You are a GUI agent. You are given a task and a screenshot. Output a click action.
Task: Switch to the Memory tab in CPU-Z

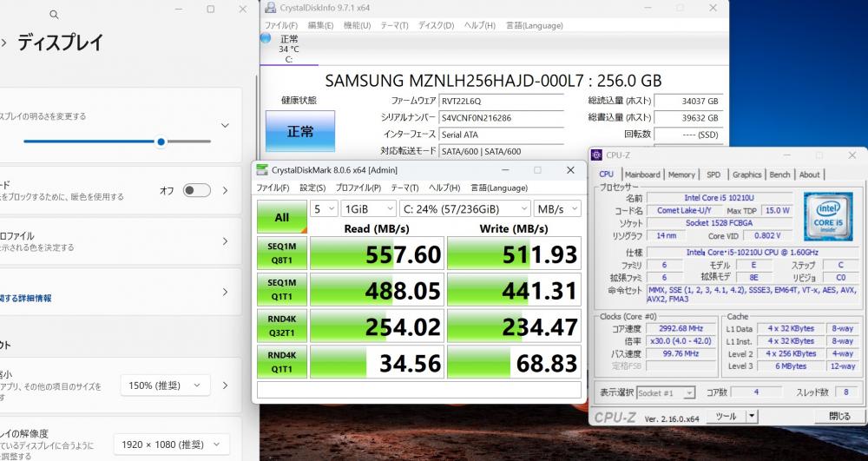pos(681,175)
